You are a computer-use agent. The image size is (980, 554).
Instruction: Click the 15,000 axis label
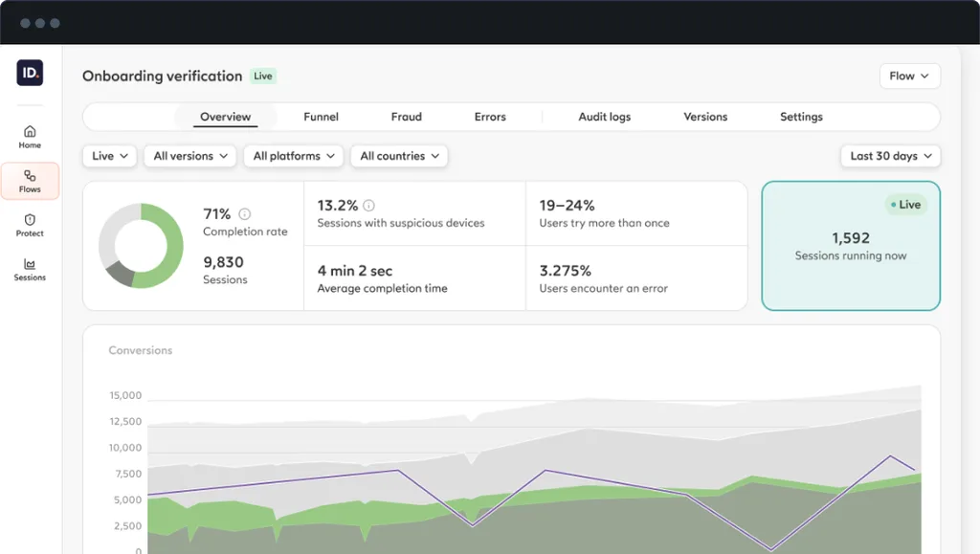pyautogui.click(x=125, y=395)
